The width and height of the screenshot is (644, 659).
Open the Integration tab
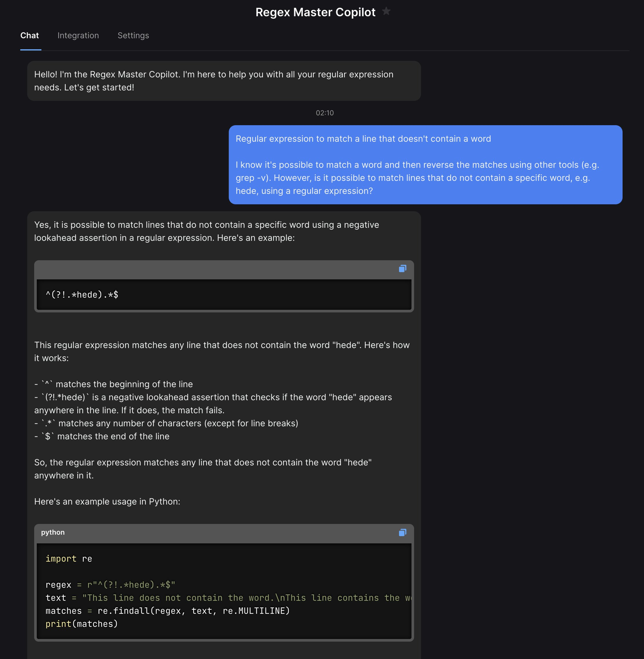(x=78, y=36)
